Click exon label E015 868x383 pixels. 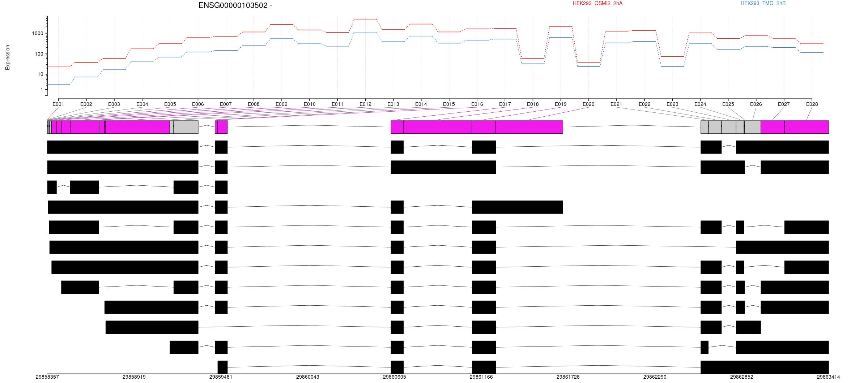(449, 104)
